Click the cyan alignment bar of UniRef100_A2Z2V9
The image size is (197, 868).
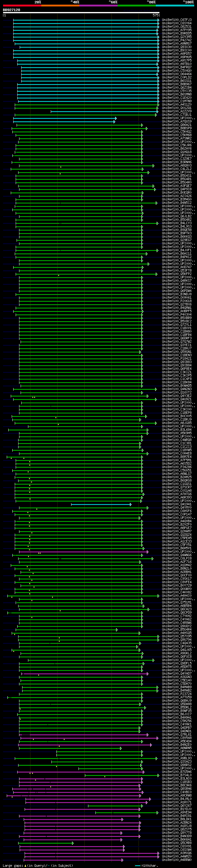coord(104,111)
